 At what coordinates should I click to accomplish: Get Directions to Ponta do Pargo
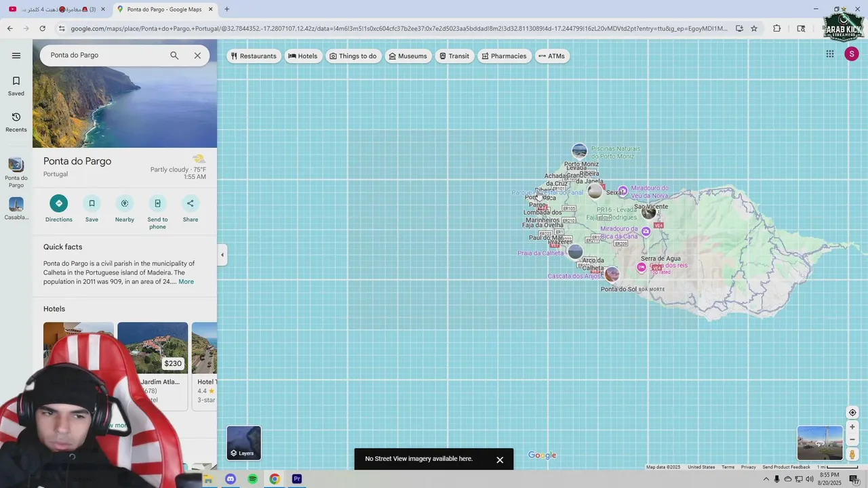58,209
